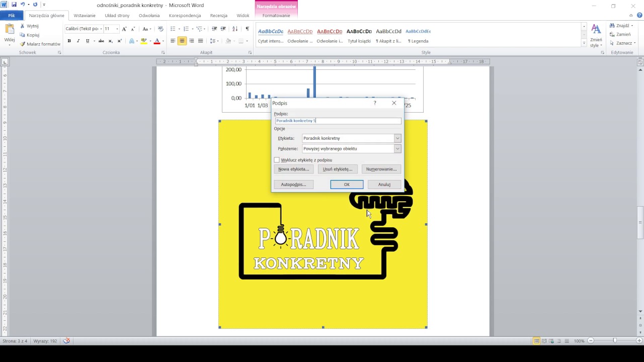Switch to the Korespondencja tab
The width and height of the screenshot is (644, 362).
pos(185,16)
